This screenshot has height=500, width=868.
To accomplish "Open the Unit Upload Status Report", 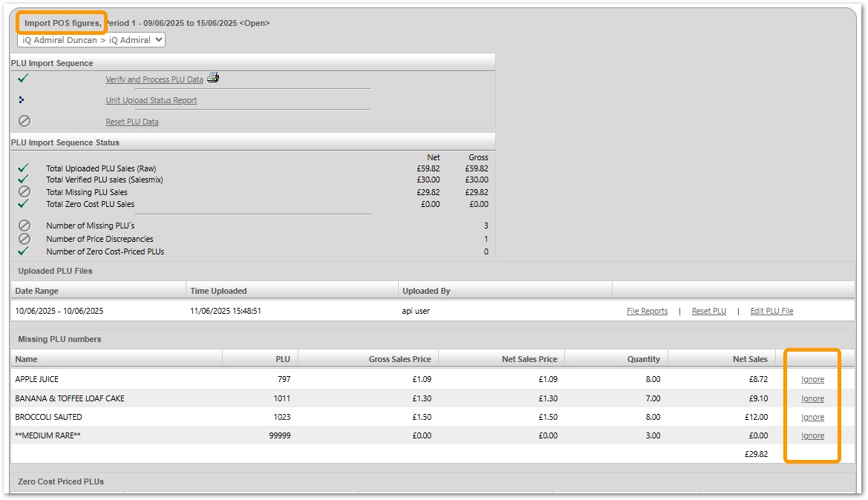I will (151, 100).
